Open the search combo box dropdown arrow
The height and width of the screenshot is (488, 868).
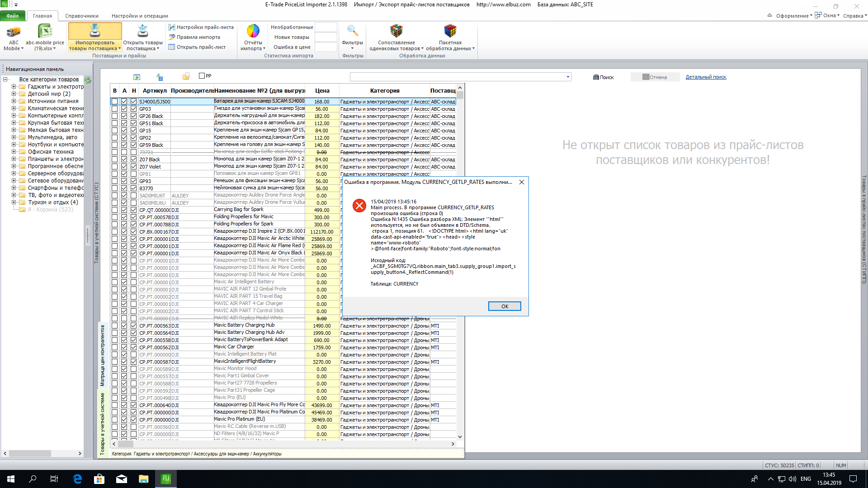click(x=568, y=77)
